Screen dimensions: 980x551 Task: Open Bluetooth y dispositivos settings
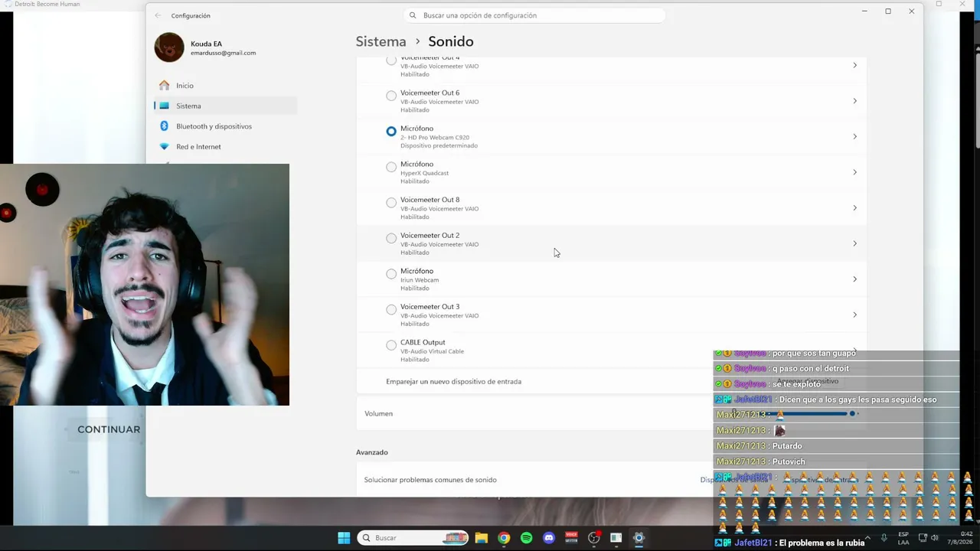coord(225,126)
